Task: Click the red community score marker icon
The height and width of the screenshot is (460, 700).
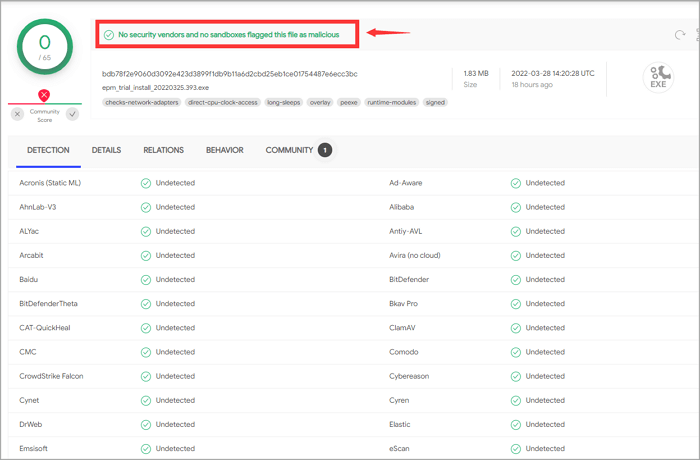Action: (x=44, y=96)
